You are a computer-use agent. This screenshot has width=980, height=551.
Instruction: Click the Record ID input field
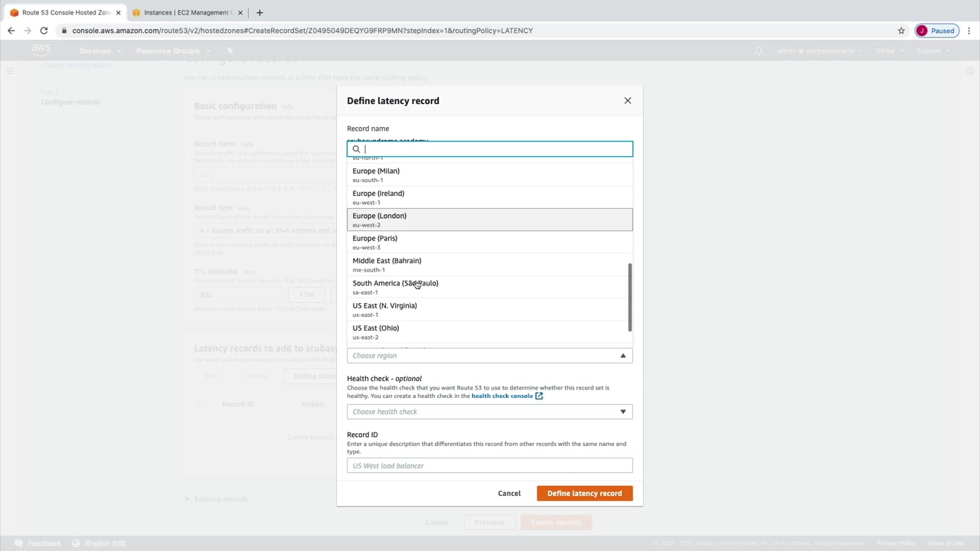(x=490, y=465)
